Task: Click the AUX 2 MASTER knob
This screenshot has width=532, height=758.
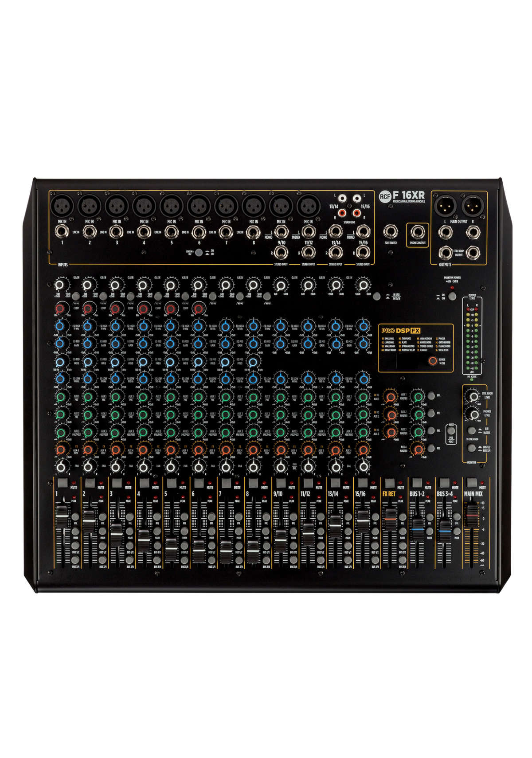Action: click(417, 414)
